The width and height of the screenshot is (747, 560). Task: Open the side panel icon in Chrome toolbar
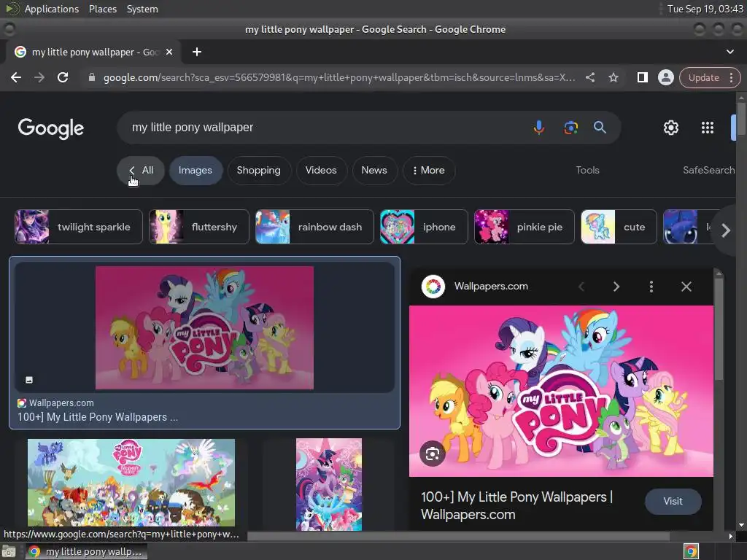[x=642, y=77]
